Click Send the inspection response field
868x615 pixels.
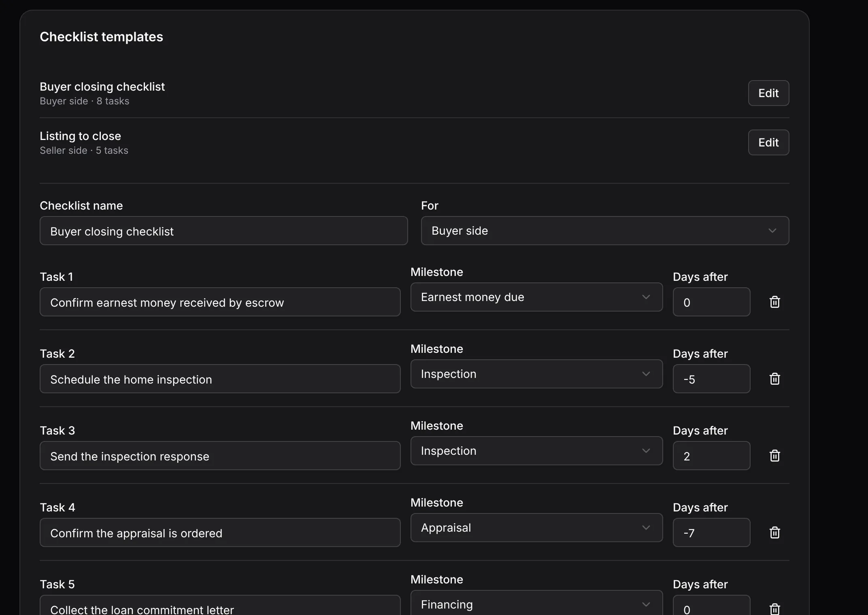pyautogui.click(x=220, y=456)
